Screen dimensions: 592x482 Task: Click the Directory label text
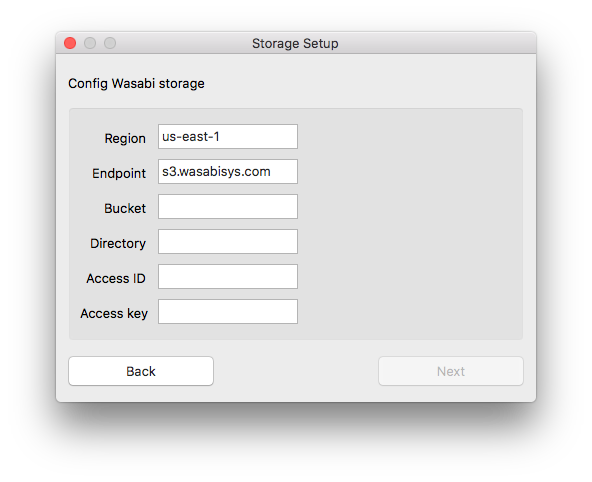118,243
